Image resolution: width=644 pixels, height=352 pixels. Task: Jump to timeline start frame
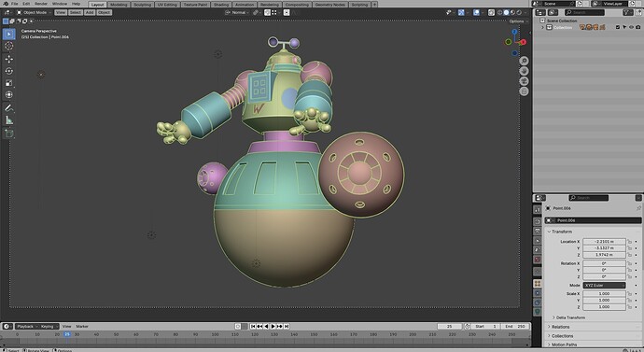coord(253,326)
